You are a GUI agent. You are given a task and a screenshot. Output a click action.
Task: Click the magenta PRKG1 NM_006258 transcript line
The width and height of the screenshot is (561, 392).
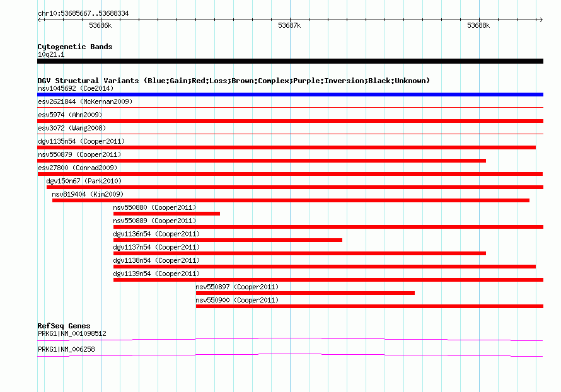pyautogui.click(x=290, y=355)
